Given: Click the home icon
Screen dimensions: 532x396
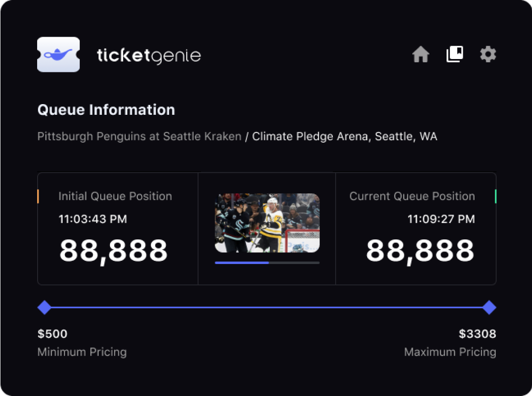Looking at the screenshot, I should pos(421,55).
